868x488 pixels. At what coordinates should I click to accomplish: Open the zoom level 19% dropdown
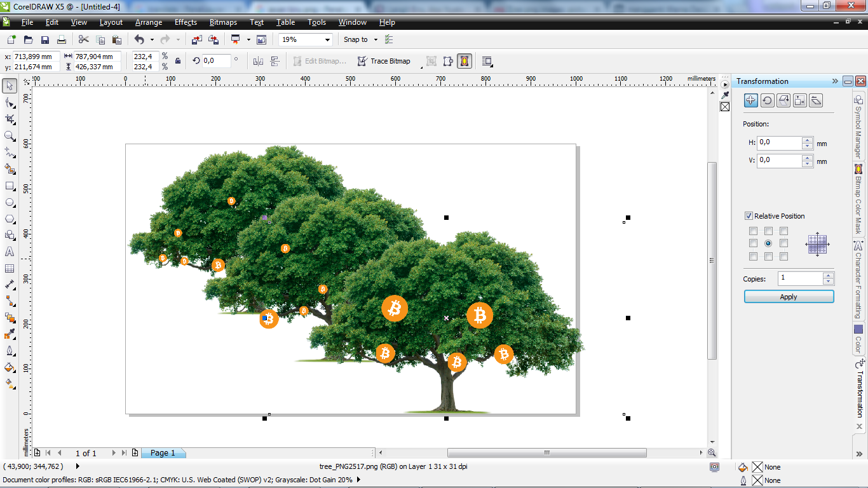click(x=328, y=39)
